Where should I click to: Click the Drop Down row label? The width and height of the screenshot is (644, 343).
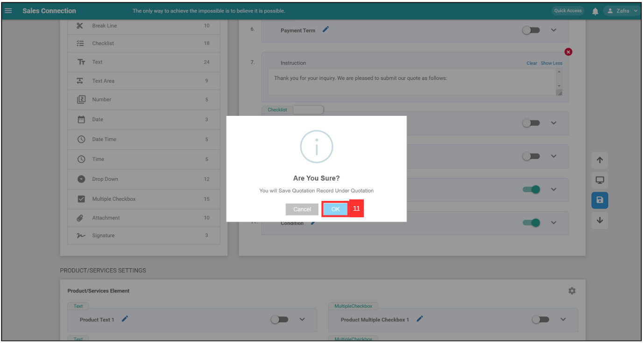[x=105, y=179]
